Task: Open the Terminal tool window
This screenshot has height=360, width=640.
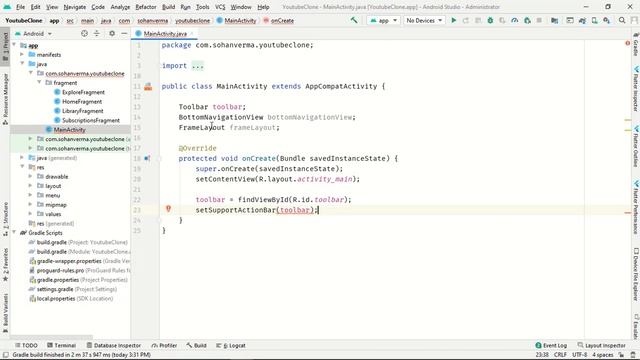Action: click(62, 345)
